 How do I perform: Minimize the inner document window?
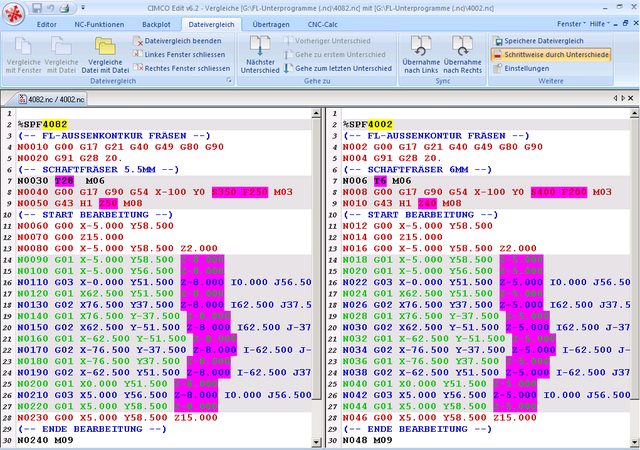[x=616, y=24]
